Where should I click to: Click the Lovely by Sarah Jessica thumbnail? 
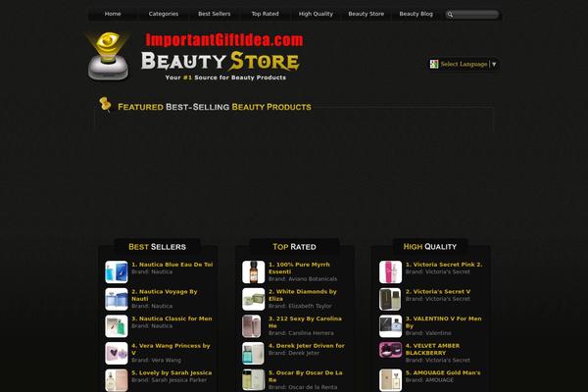pos(117,380)
